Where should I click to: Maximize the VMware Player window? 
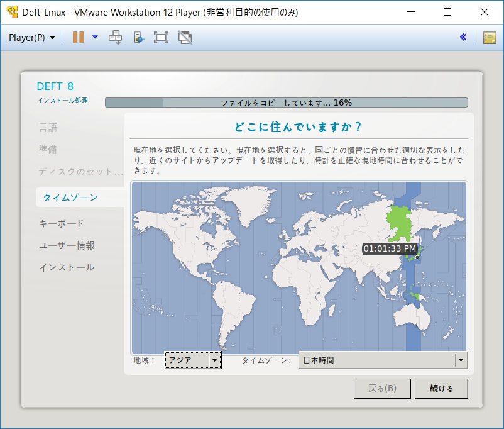(447, 12)
